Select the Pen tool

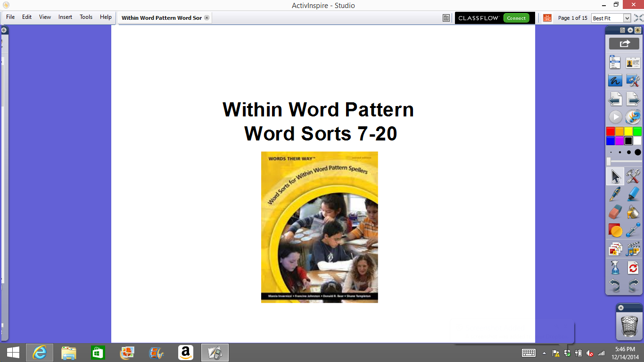click(x=615, y=194)
